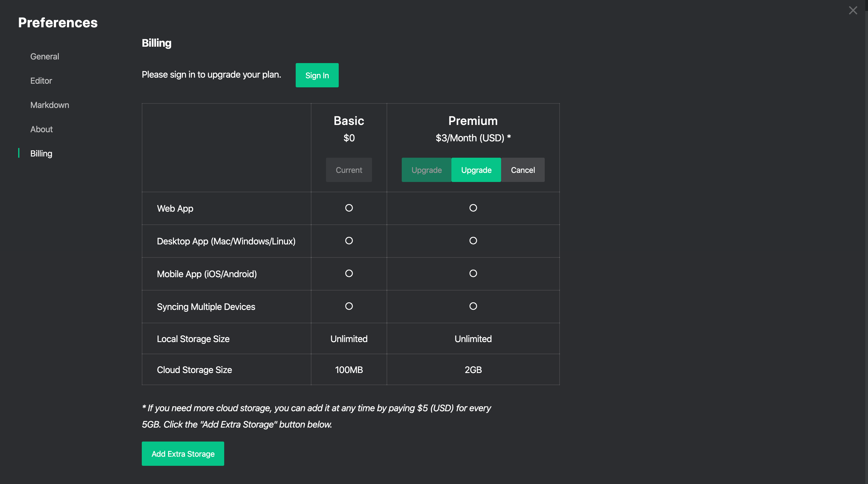This screenshot has height=484, width=868.
Task: Click the dimmed Upgrade button under Premium
Action: [x=426, y=170]
